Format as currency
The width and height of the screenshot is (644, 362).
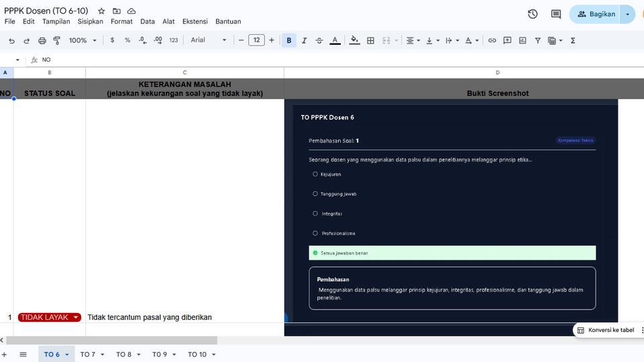click(x=112, y=40)
